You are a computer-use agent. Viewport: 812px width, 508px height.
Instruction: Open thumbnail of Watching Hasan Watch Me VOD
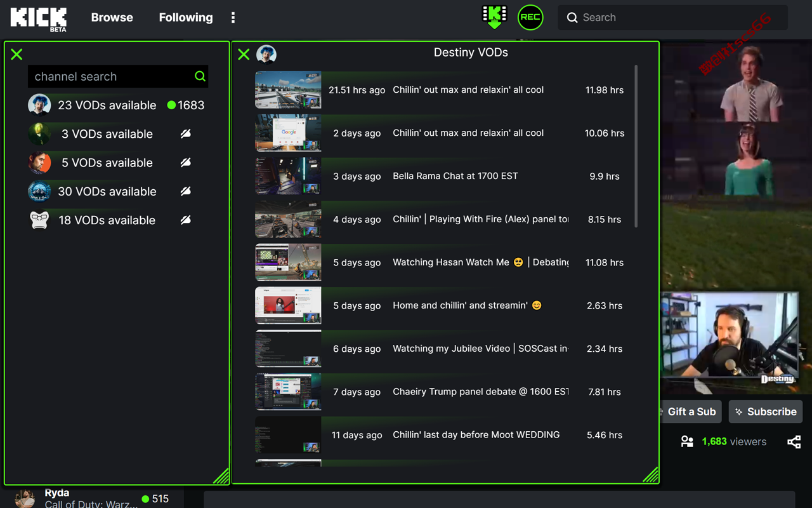pos(288,262)
